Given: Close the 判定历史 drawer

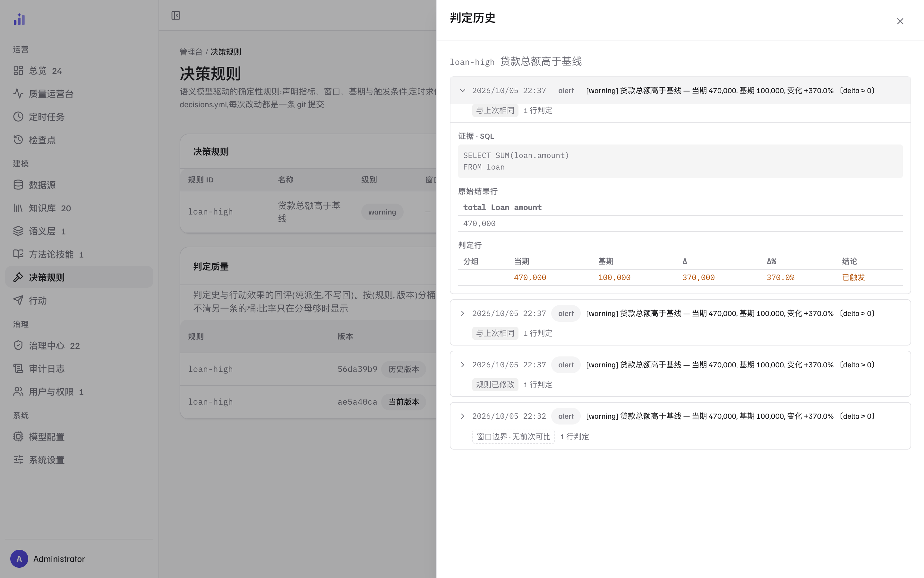Looking at the screenshot, I should [x=900, y=22].
